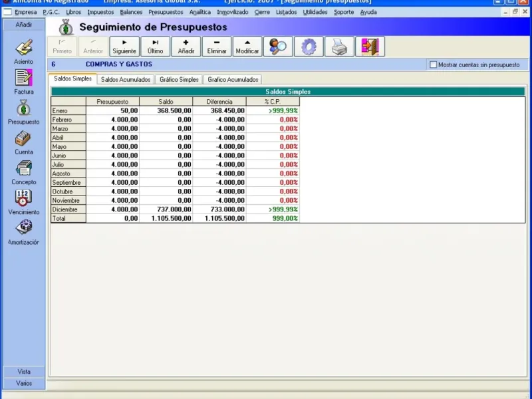Switch to Gráfico Simples tab

point(179,79)
